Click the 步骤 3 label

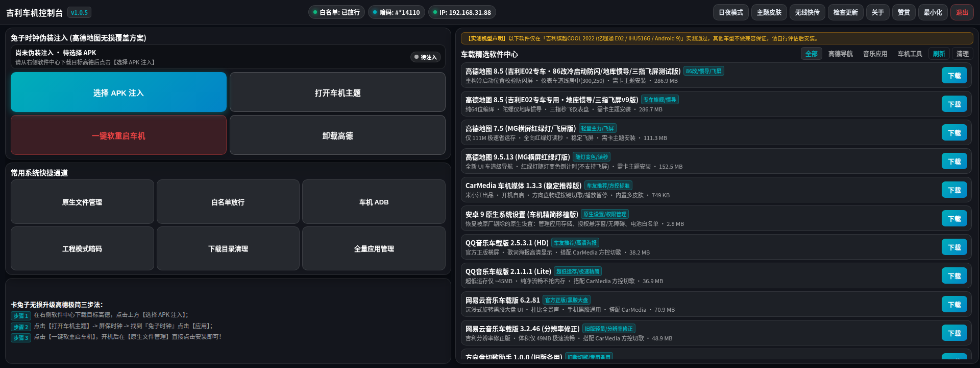click(21, 337)
